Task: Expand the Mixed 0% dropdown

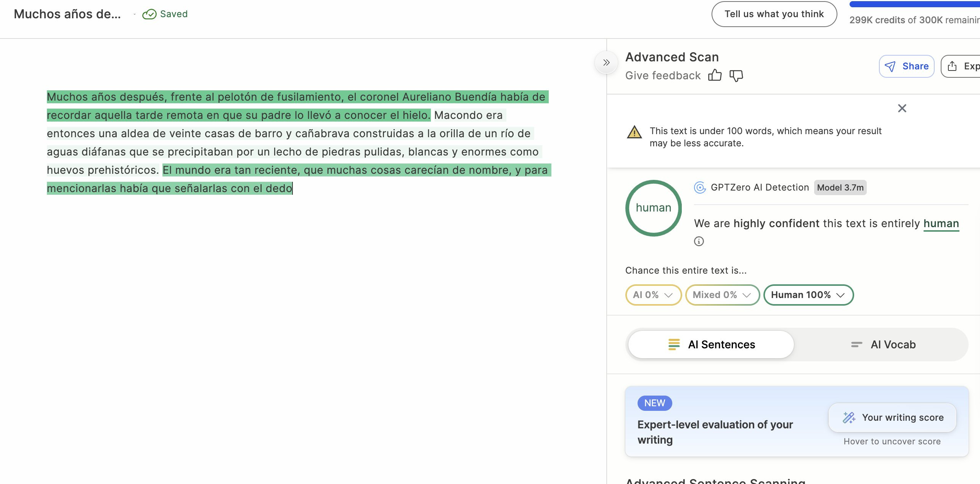Action: [722, 295]
